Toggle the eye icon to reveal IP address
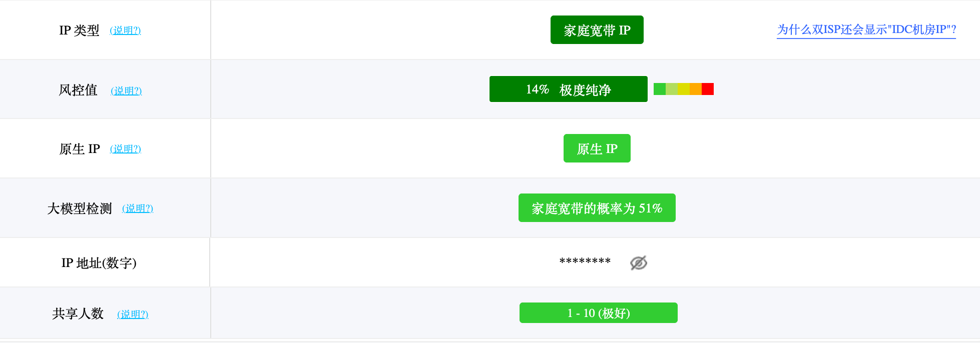Image resolution: width=980 pixels, height=343 pixels. tap(638, 262)
